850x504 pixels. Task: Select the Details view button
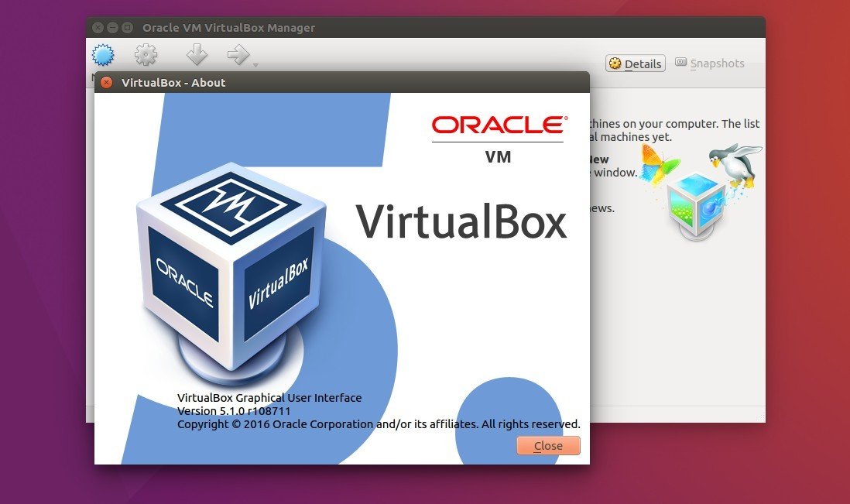(636, 63)
